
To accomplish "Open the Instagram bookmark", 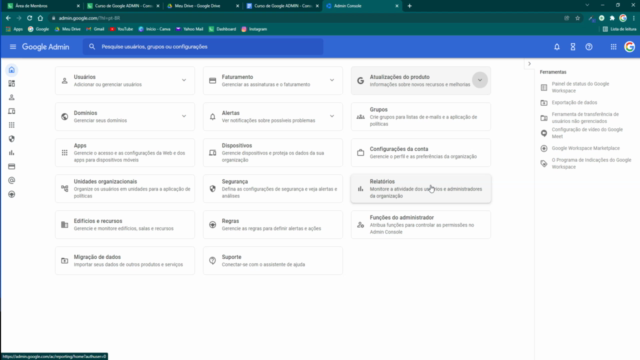I will click(x=254, y=29).
